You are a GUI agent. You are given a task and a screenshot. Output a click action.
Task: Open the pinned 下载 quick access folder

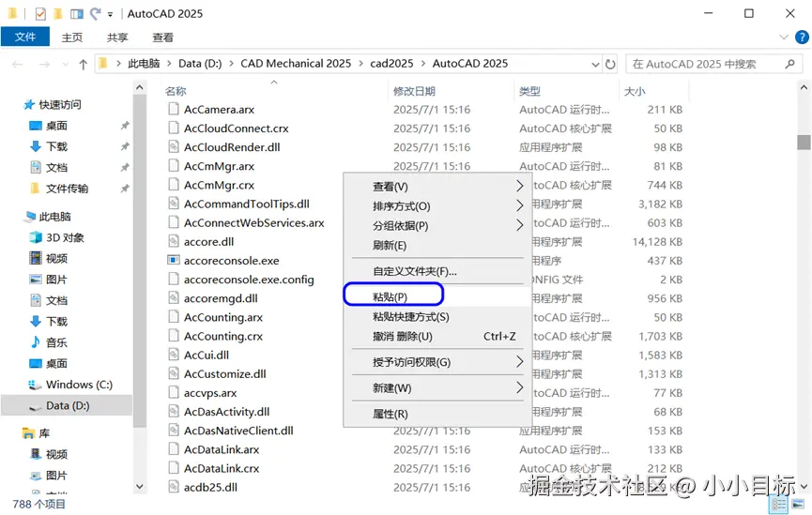pyautogui.click(x=56, y=146)
